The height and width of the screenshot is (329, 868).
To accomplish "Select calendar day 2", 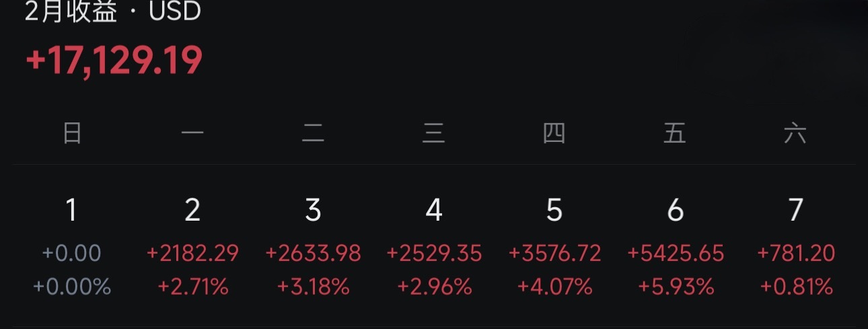I will coord(192,211).
